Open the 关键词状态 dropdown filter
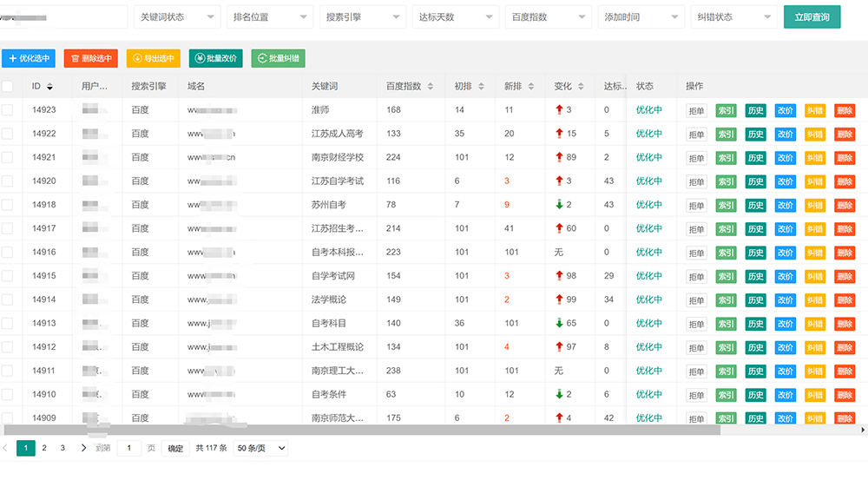 (176, 17)
